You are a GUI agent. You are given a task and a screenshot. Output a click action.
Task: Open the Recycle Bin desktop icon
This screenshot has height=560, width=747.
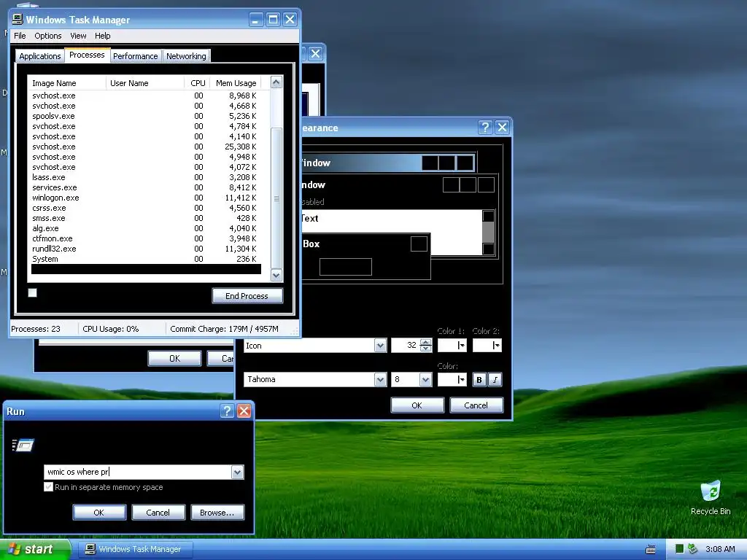[x=711, y=497]
